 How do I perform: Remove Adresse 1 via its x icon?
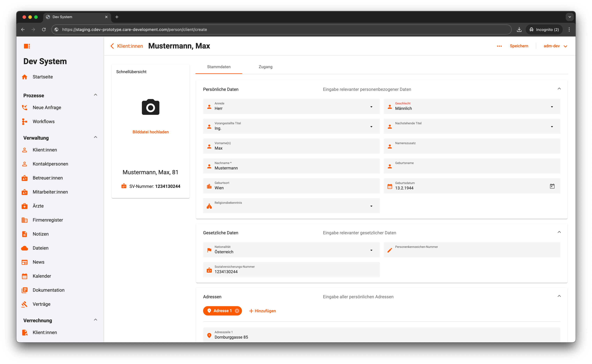pyautogui.click(x=237, y=311)
